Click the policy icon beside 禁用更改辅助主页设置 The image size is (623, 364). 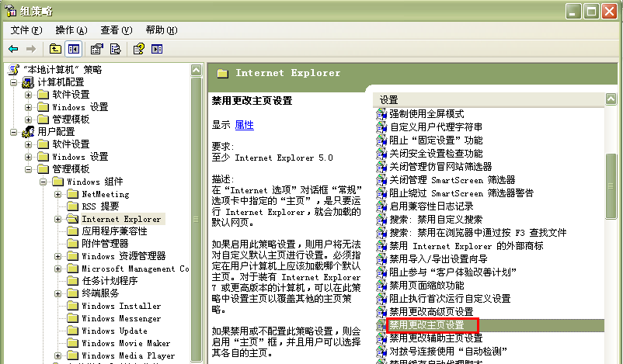(x=381, y=338)
